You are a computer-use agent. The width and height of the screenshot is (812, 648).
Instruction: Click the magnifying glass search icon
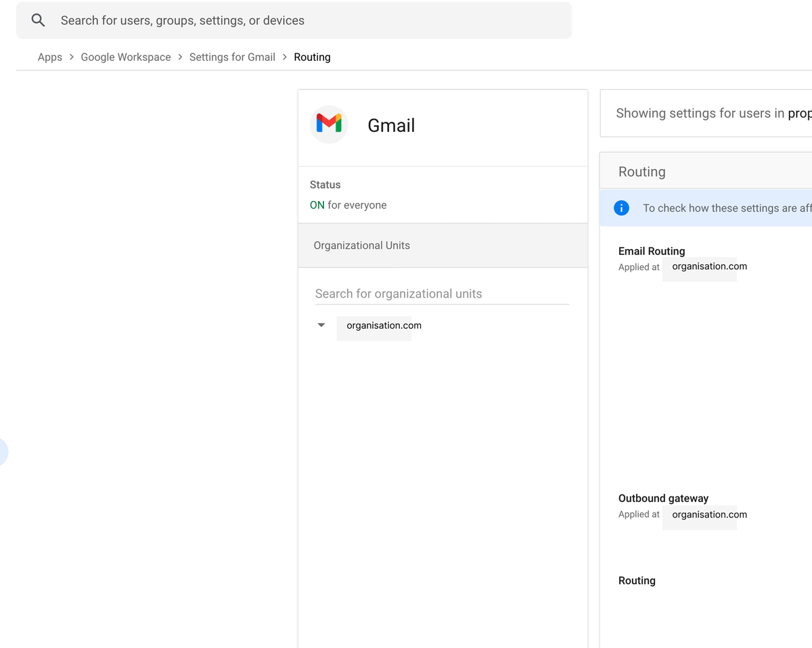click(x=39, y=20)
